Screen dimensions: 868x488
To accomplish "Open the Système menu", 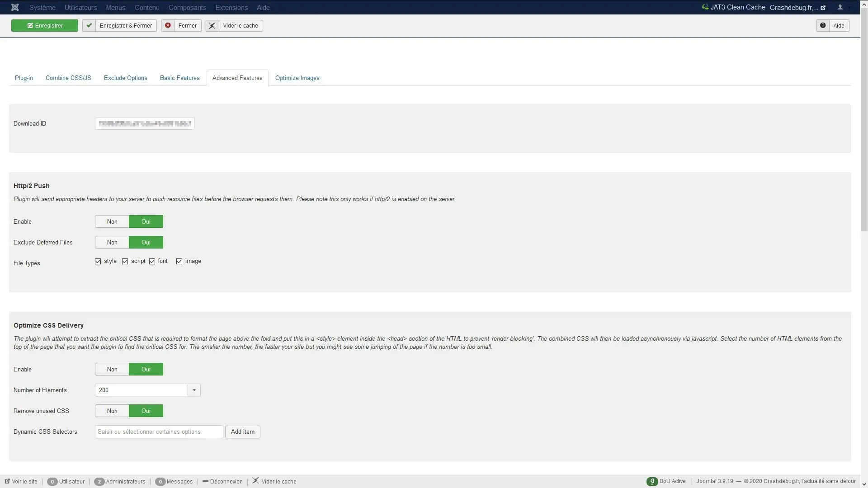I will click(42, 8).
